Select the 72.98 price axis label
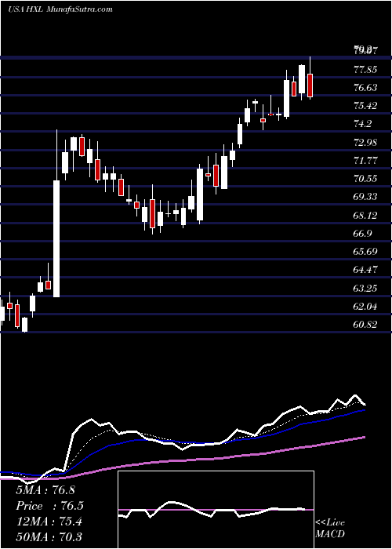 365,142
